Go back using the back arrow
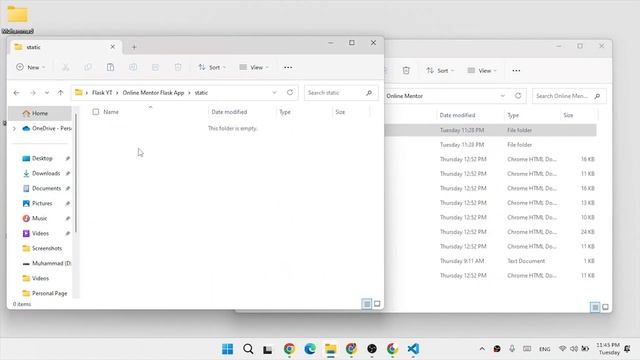640x360 pixels. [x=16, y=93]
